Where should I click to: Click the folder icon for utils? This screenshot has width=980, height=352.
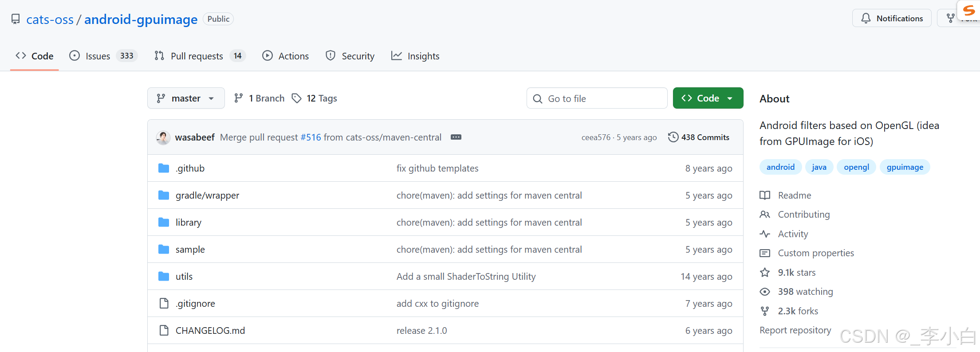(164, 277)
